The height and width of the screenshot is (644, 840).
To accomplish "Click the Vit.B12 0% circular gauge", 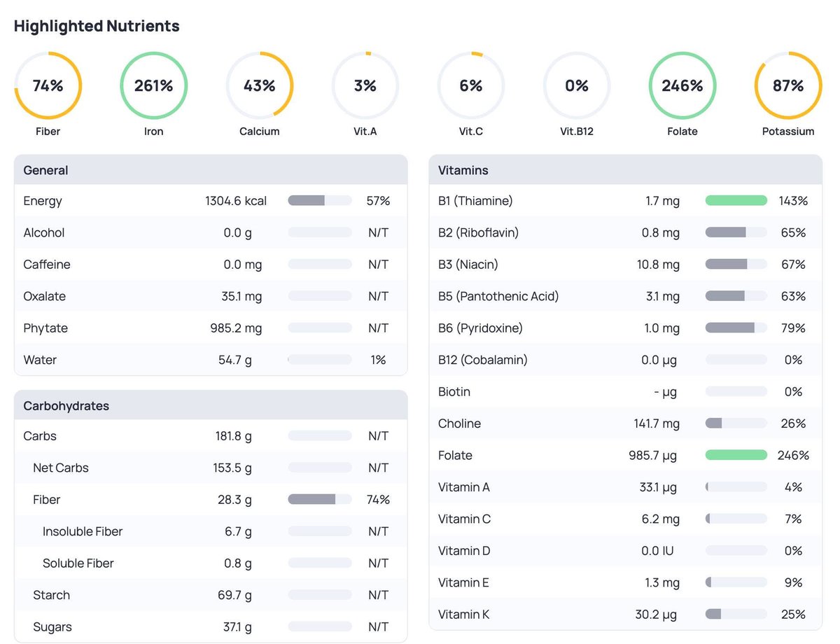I will pyautogui.click(x=577, y=85).
